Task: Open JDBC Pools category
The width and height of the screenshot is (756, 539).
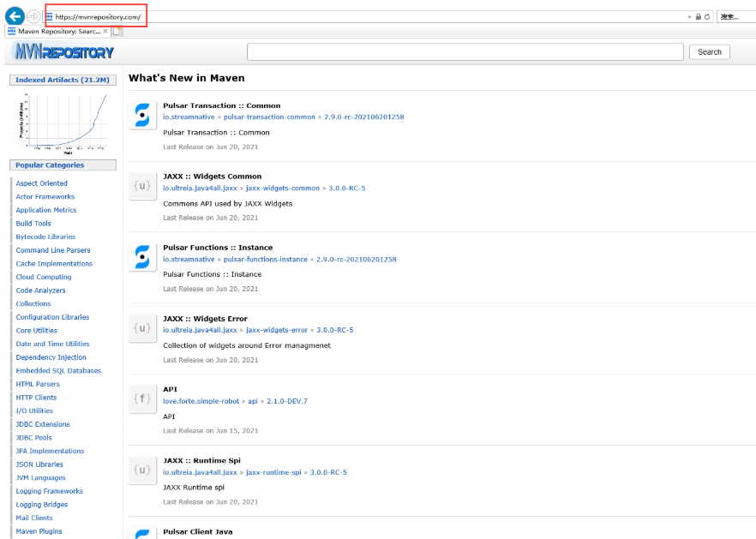Action: (33, 438)
